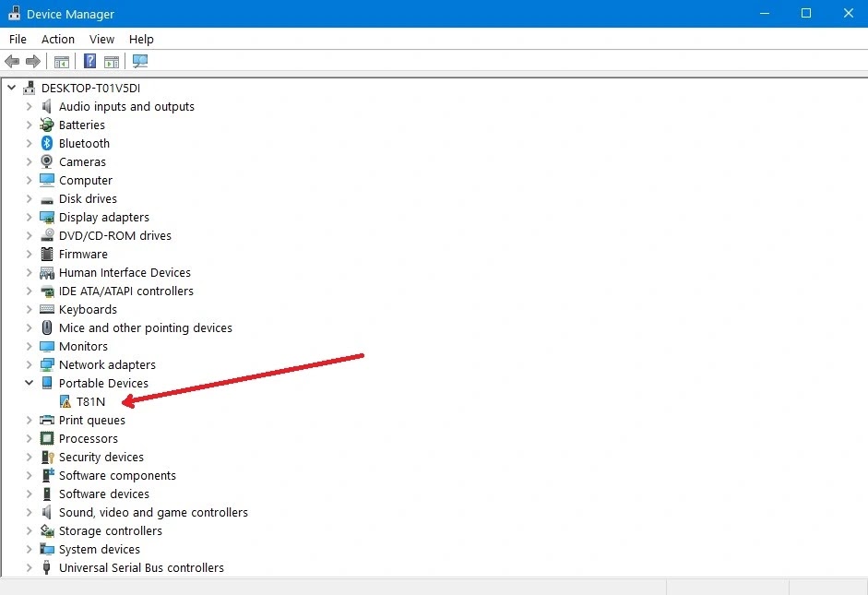Viewport: 868px width, 595px height.
Task: Expand the System devices chevron
Action: click(x=30, y=549)
